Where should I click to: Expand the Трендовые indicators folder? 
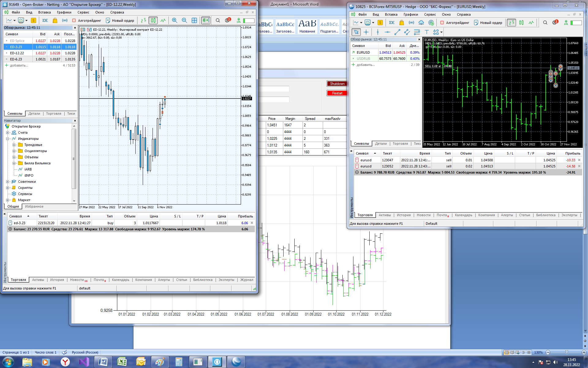14,145
